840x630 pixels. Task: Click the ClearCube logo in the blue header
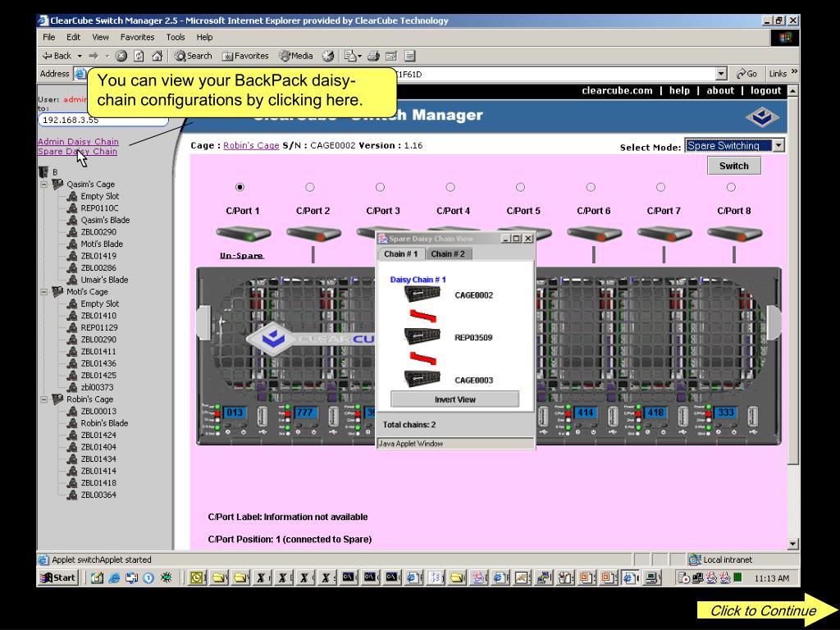762,116
